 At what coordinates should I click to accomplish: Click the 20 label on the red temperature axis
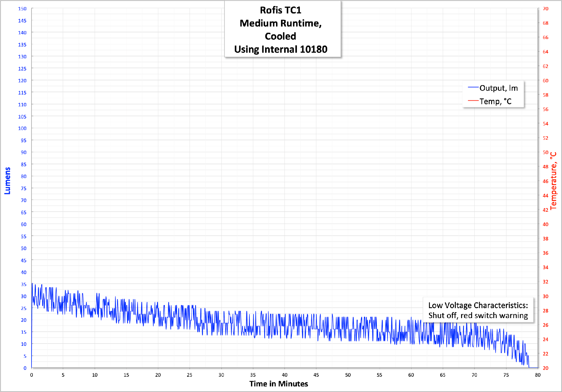click(545, 368)
